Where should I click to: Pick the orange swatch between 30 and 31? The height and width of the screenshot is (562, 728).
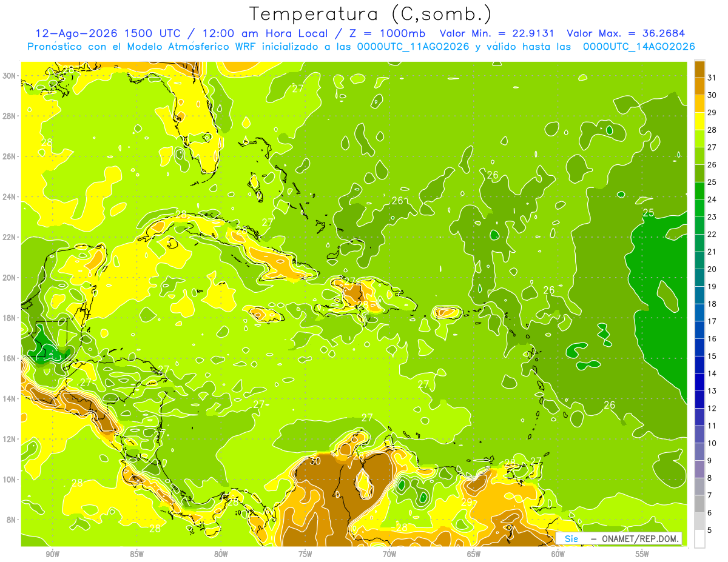[699, 87]
